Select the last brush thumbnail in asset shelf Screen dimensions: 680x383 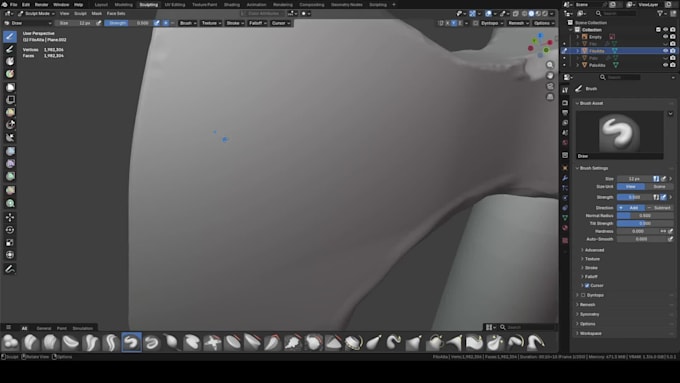[x=536, y=342]
